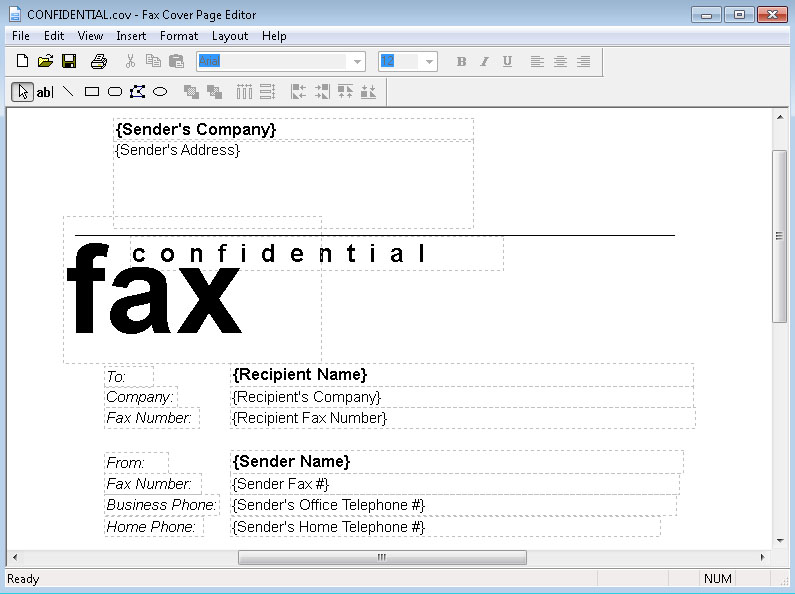
Task: Open the Insert menu
Action: 131,36
